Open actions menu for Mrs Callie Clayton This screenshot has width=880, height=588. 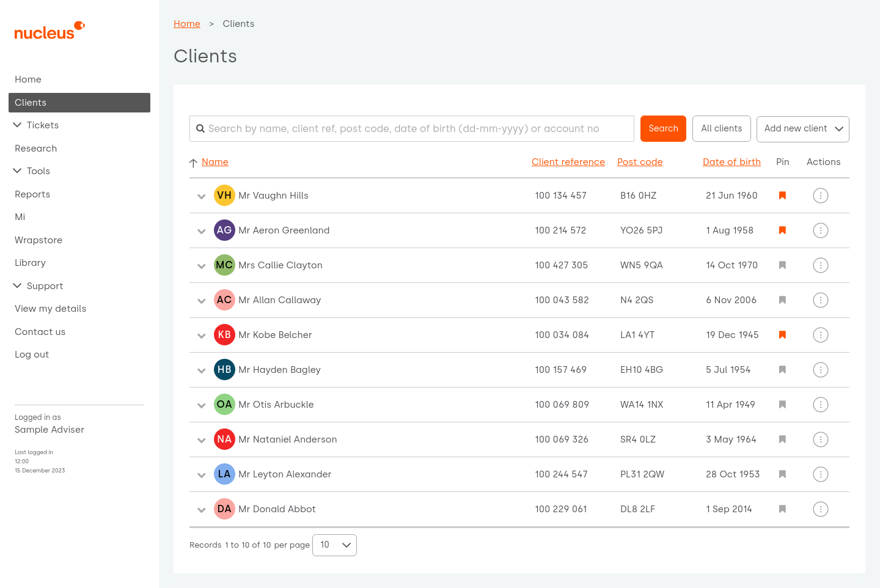click(x=821, y=265)
